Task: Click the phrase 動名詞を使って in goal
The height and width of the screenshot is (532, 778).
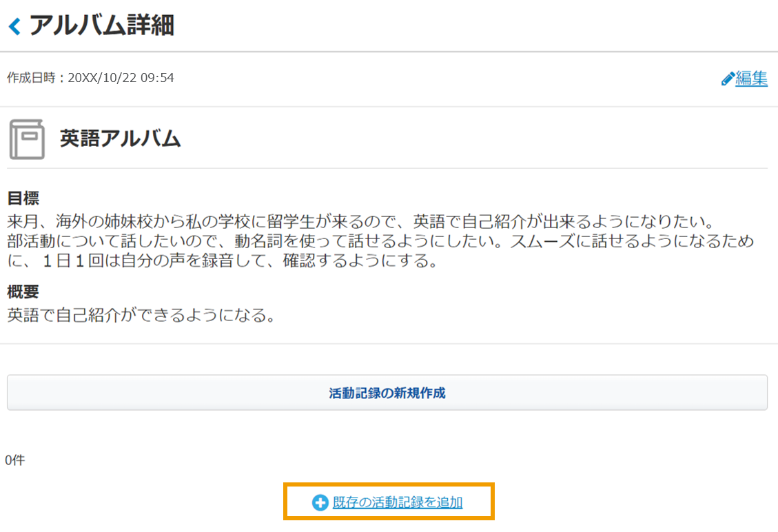Action: click(x=291, y=241)
